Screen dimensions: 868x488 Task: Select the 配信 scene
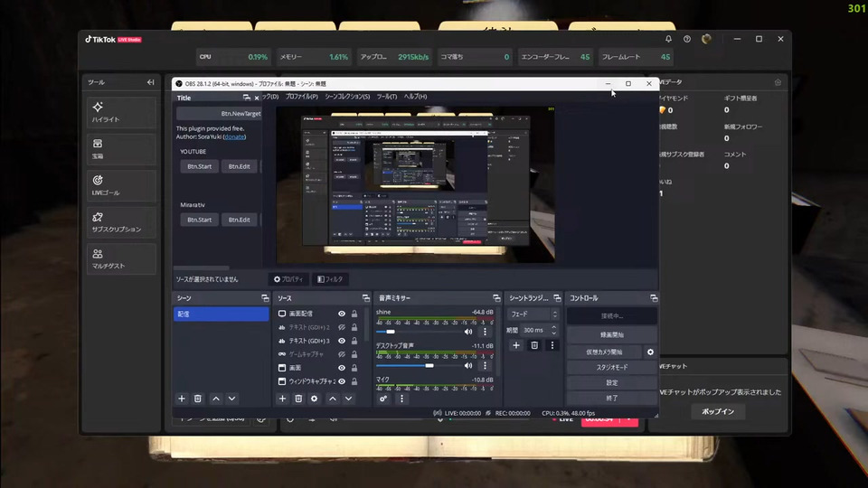click(x=221, y=314)
